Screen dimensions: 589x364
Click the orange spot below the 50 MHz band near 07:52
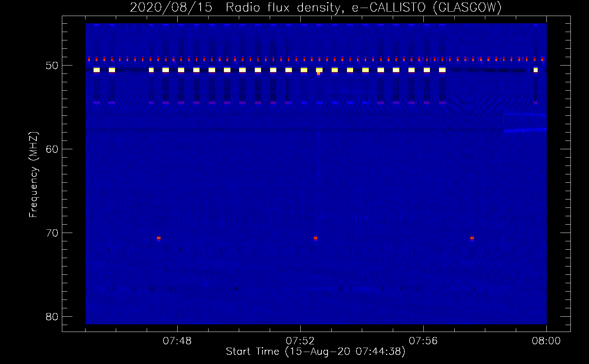tap(319, 74)
